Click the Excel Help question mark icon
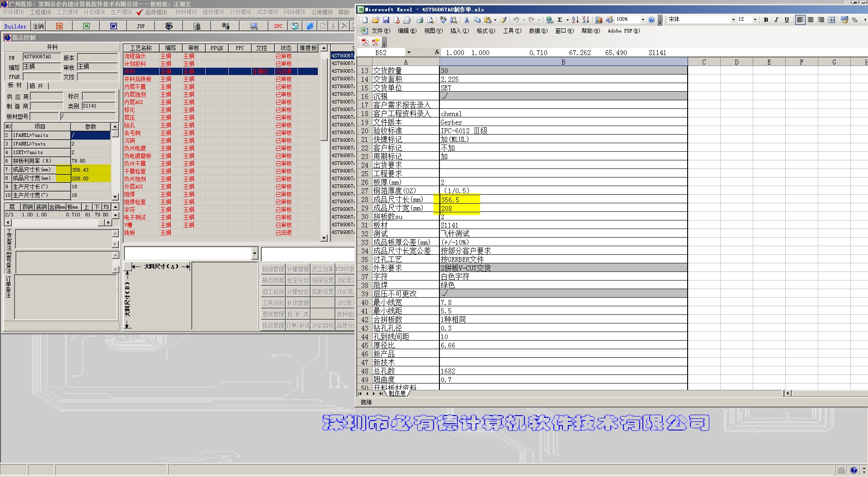 pyautogui.click(x=651, y=20)
